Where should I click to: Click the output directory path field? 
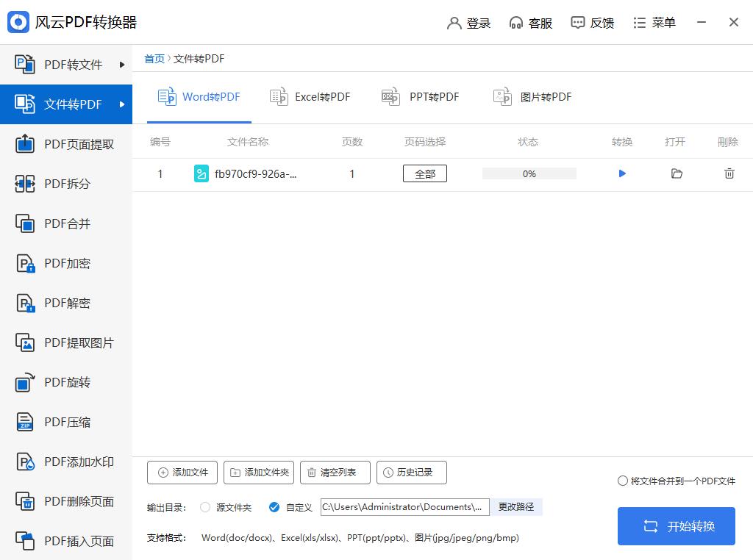pyautogui.click(x=404, y=507)
